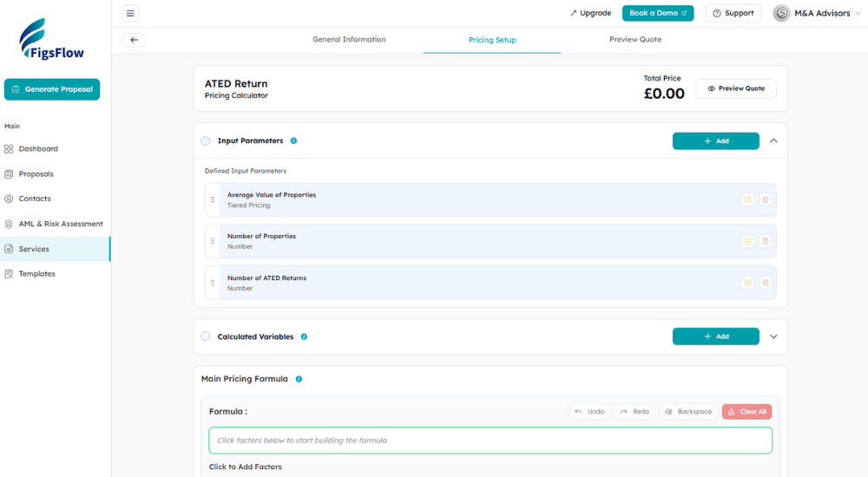Go to Contacts in the sidebar
This screenshot has height=477, width=868.
[x=56, y=199]
